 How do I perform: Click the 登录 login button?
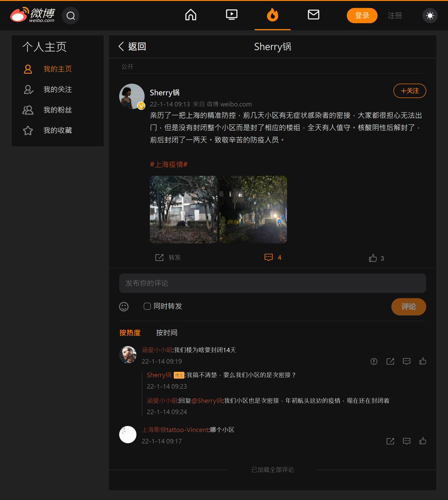pyautogui.click(x=362, y=15)
